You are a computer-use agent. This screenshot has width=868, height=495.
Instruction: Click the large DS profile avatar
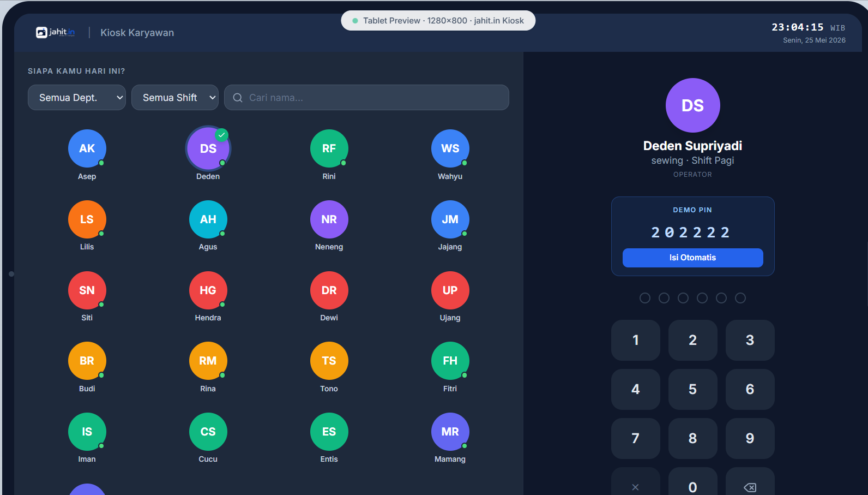693,105
